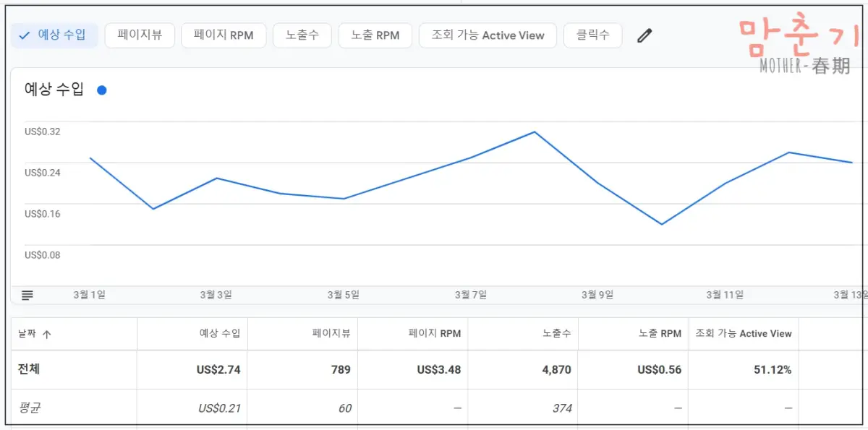Enable the 조회 가능 Active View metric
Image resolution: width=868 pixels, height=430 pixels.
(x=488, y=34)
